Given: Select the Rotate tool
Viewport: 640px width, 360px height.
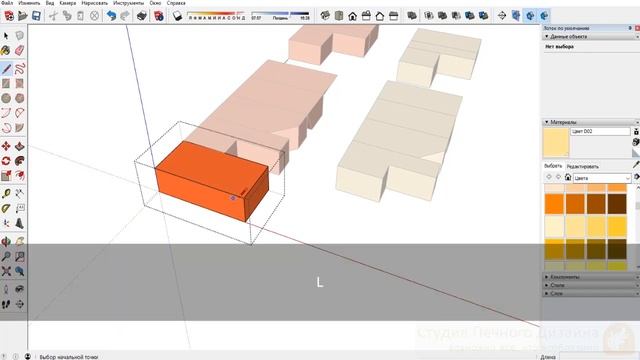Looking at the screenshot, I should pos(6,161).
